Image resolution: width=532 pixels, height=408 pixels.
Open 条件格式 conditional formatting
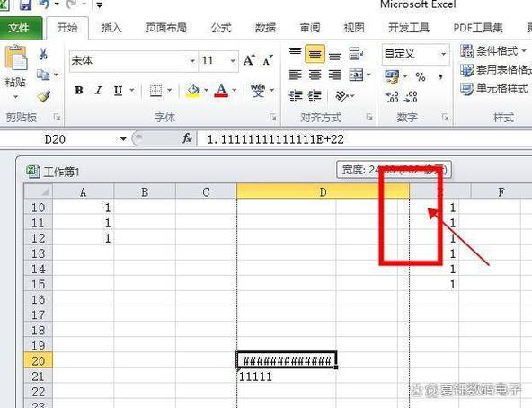coord(493,51)
